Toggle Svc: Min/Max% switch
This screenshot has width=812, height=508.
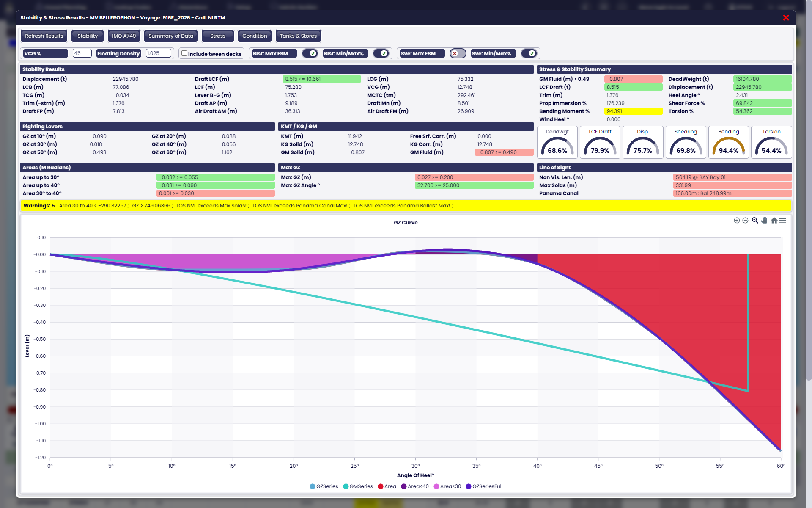point(529,53)
